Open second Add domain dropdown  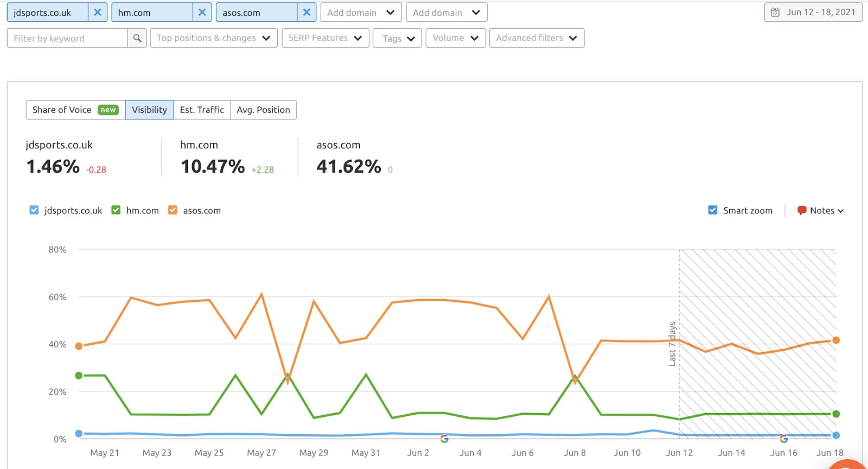(447, 12)
